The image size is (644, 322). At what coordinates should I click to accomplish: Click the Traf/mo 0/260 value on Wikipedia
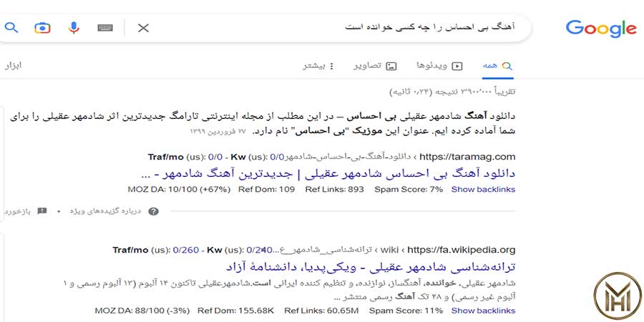(x=186, y=250)
